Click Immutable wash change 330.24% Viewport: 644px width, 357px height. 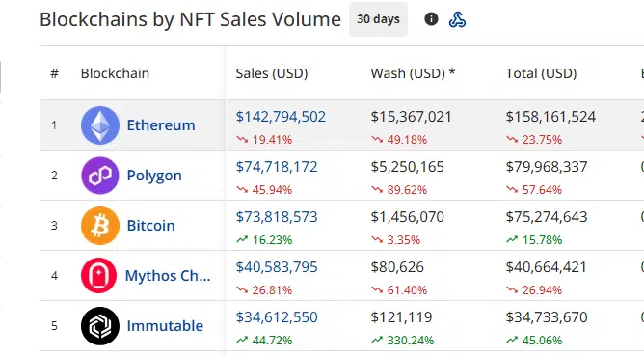pos(403,341)
